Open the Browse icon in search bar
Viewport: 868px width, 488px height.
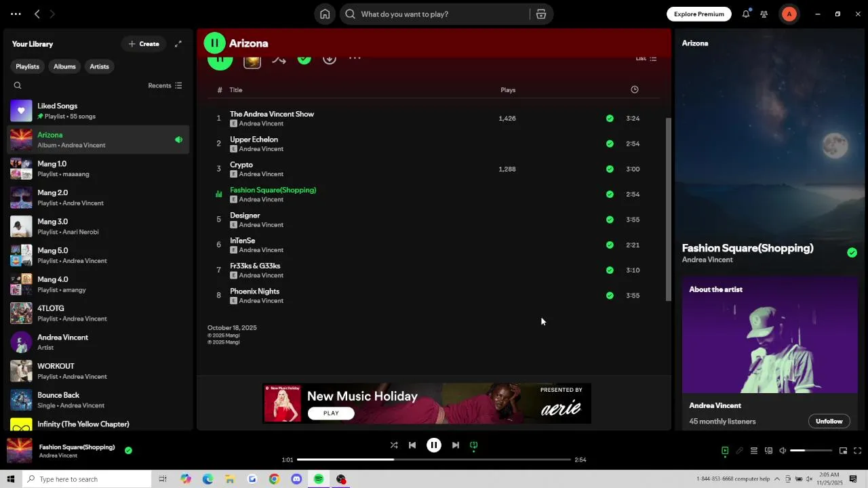pyautogui.click(x=541, y=14)
